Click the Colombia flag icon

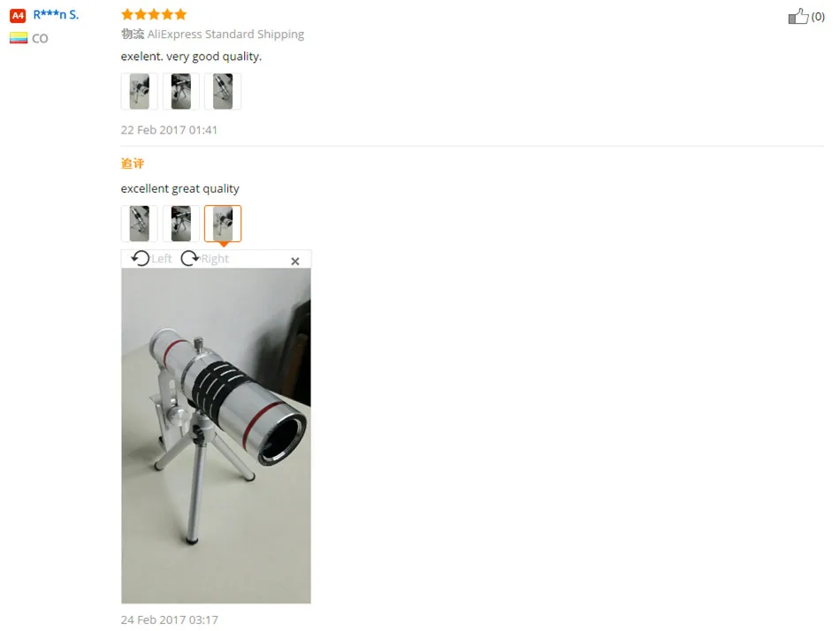[x=19, y=38]
